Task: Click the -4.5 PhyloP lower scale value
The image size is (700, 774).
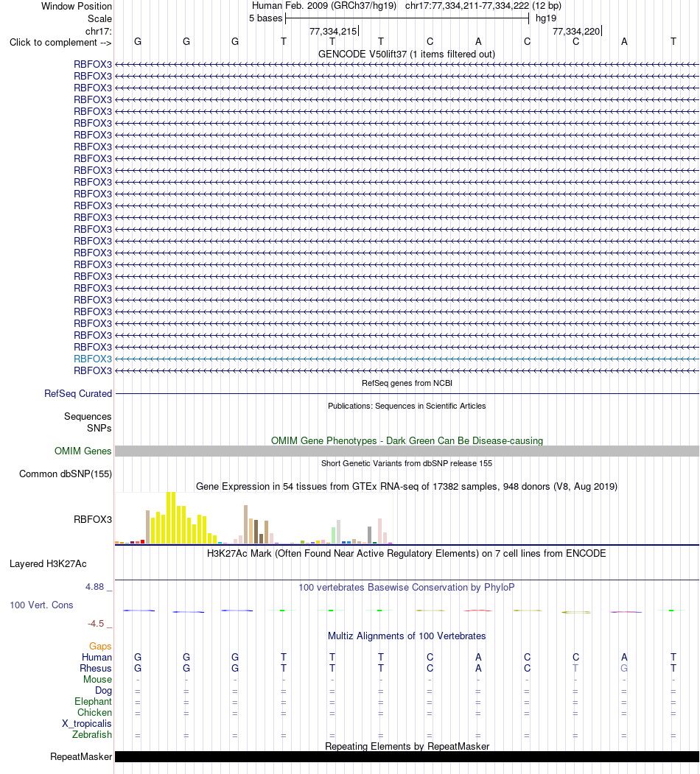Action: pos(96,624)
